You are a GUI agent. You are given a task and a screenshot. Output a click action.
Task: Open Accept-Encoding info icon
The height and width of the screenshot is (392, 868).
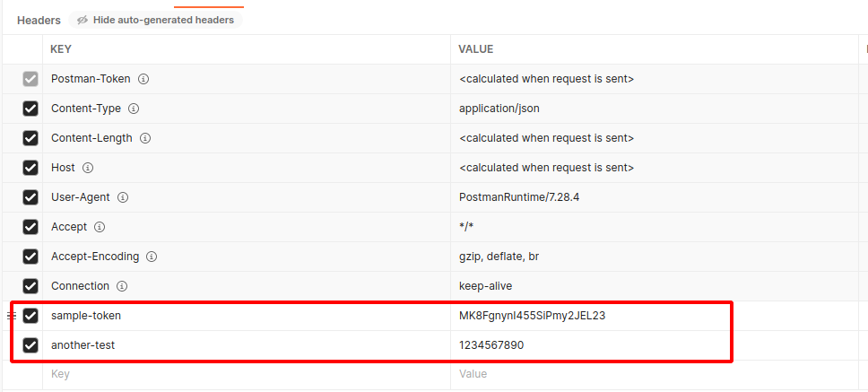[x=152, y=257]
